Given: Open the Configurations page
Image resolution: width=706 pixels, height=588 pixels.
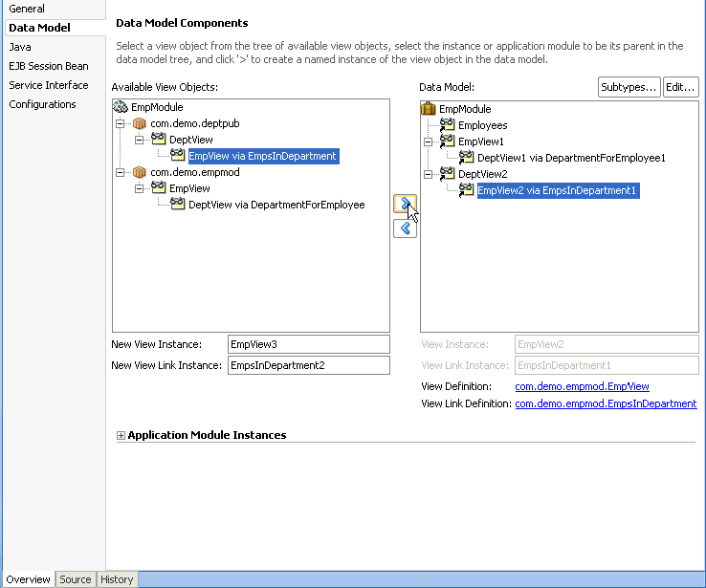Looking at the screenshot, I should click(42, 104).
